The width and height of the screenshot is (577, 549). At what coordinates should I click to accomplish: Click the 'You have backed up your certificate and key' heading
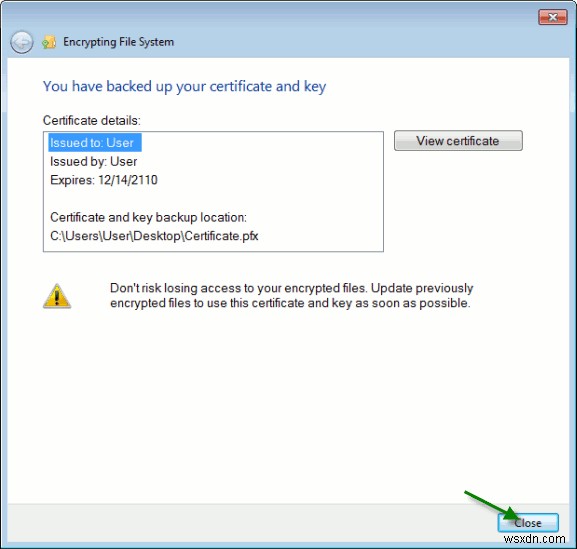(x=184, y=86)
